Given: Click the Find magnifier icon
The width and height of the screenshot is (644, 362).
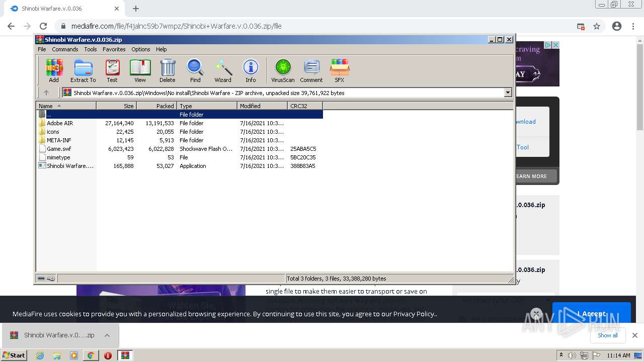Looking at the screenshot, I should click(x=195, y=70).
